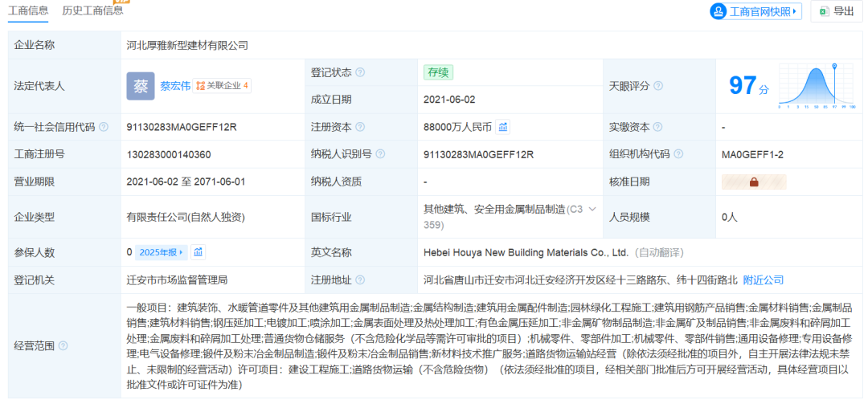
Task: Expand the 国标行业 chevron
Action: (x=592, y=209)
